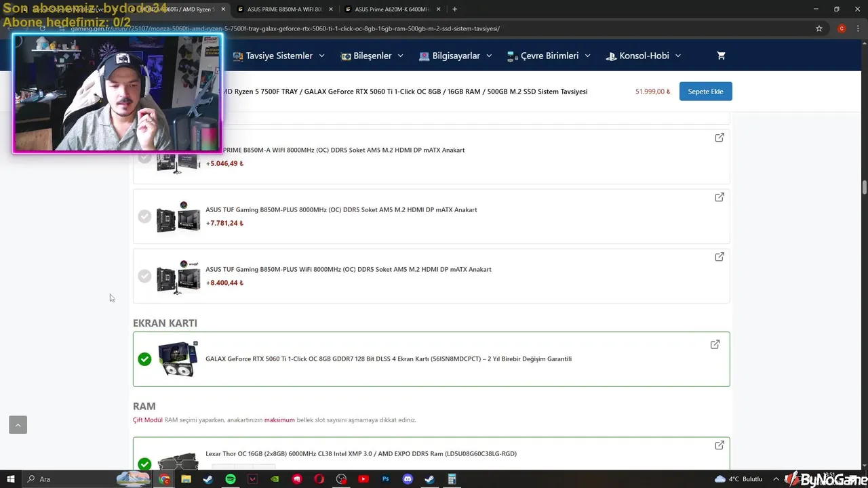
Task: Open Calculator from the taskbar
Action: click(x=452, y=479)
